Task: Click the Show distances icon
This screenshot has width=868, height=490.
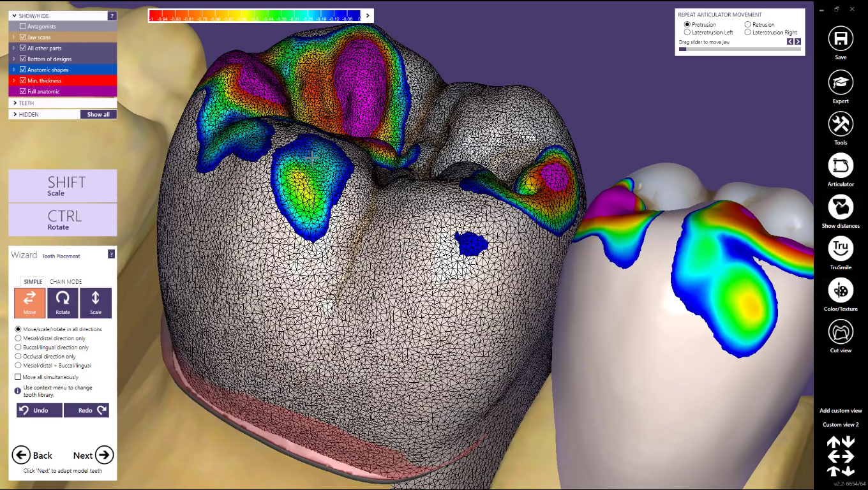Action: point(841,207)
